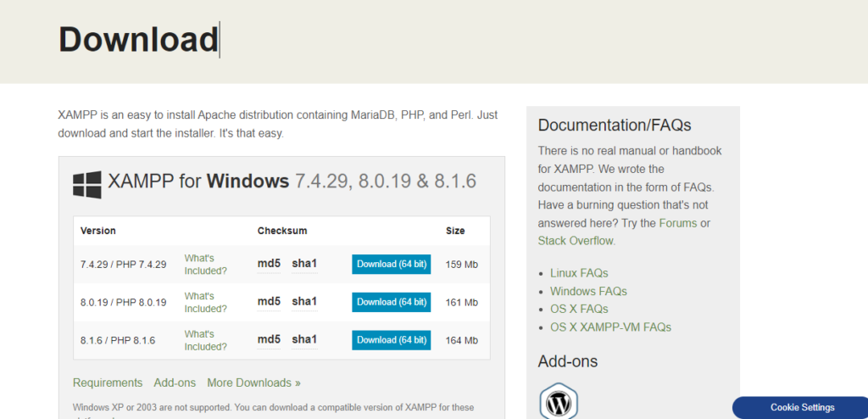Click the Checksum column header

[x=282, y=231]
